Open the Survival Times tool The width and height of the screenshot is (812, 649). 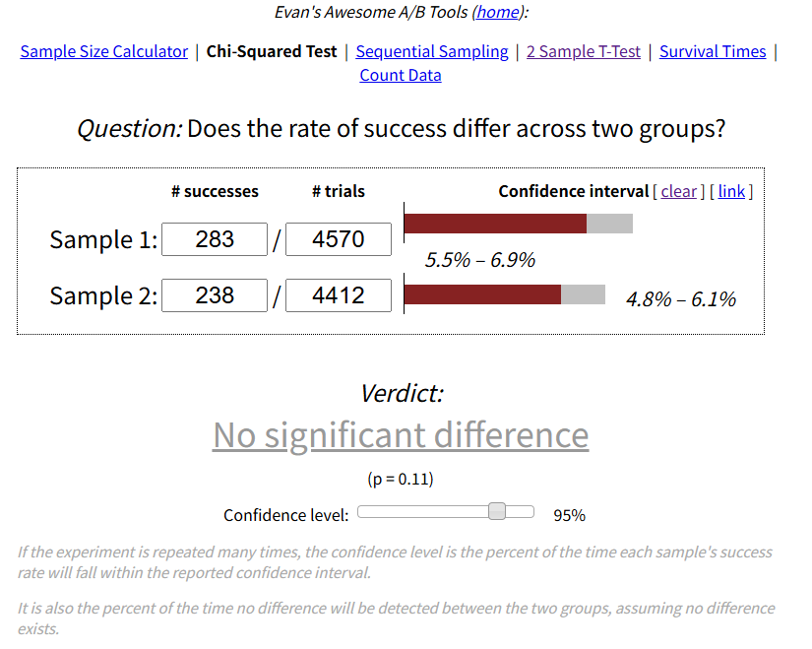point(713,51)
